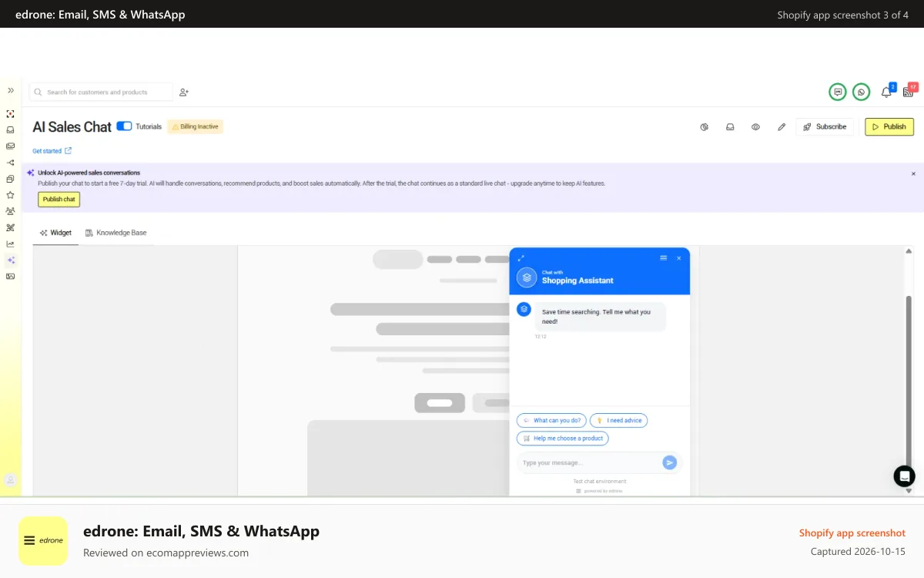Expand the chat widget to fullscreen
The height and width of the screenshot is (578, 924).
tap(521, 258)
